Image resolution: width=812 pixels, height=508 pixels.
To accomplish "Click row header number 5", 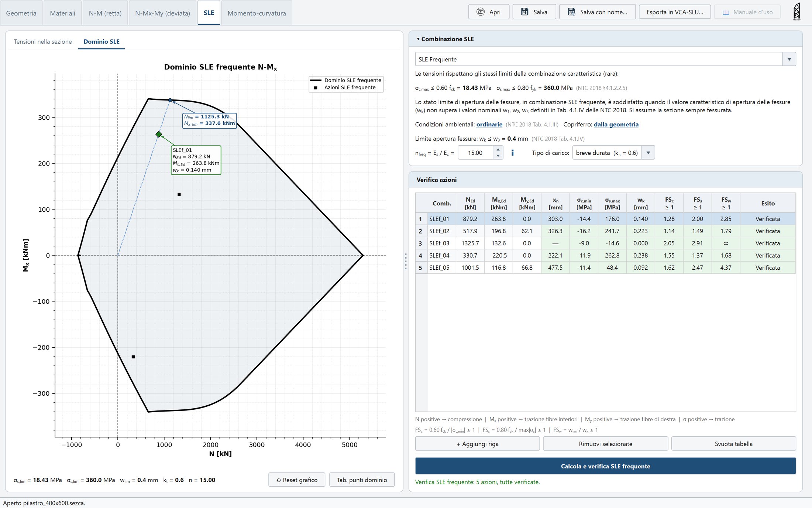I will click(420, 267).
